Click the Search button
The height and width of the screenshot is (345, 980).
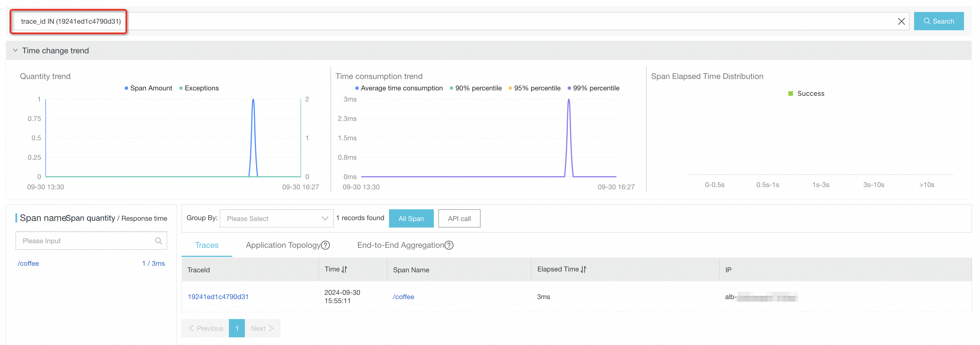tap(939, 21)
